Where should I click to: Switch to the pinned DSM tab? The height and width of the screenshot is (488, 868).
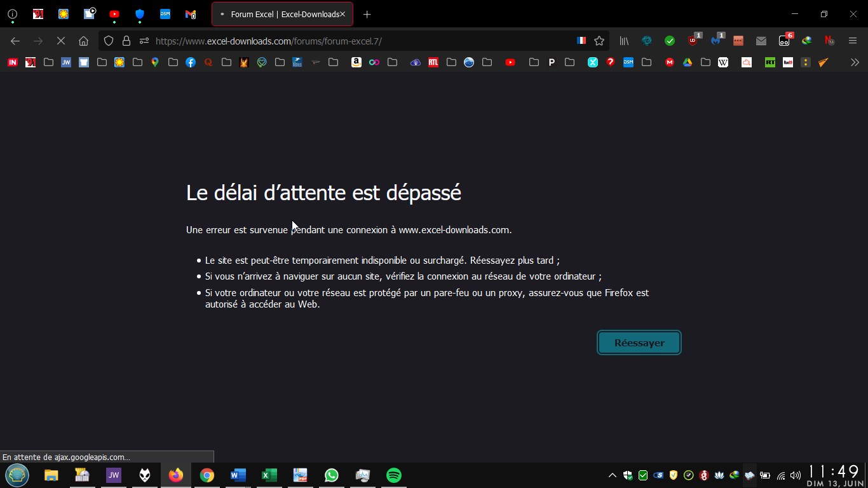point(165,14)
